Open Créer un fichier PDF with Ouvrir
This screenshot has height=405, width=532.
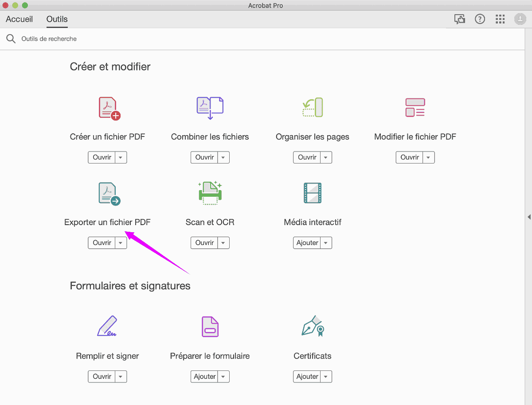(x=102, y=157)
